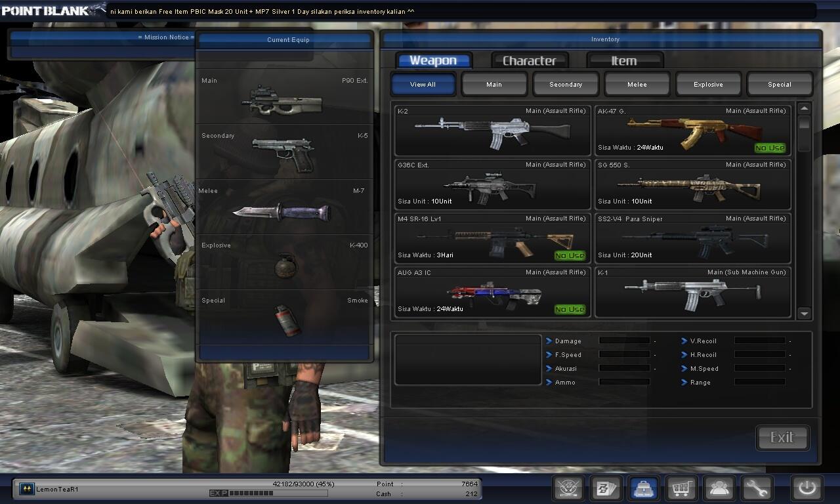Switch to the Character tab

tap(530, 60)
